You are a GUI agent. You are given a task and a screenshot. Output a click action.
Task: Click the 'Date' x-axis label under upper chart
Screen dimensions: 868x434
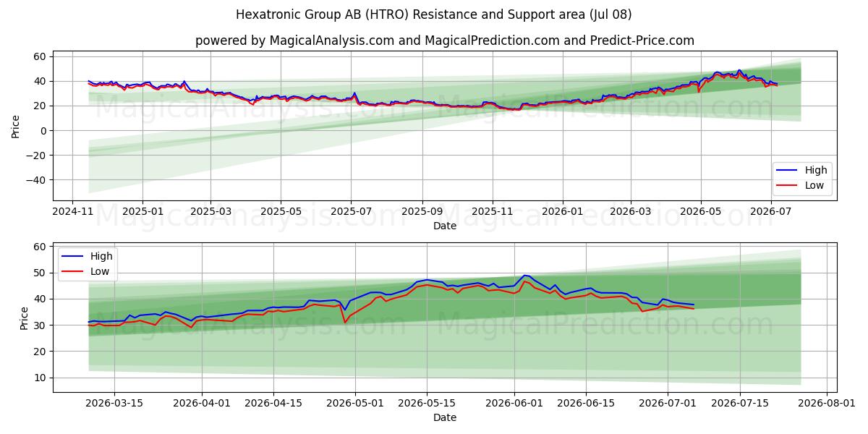click(x=444, y=226)
